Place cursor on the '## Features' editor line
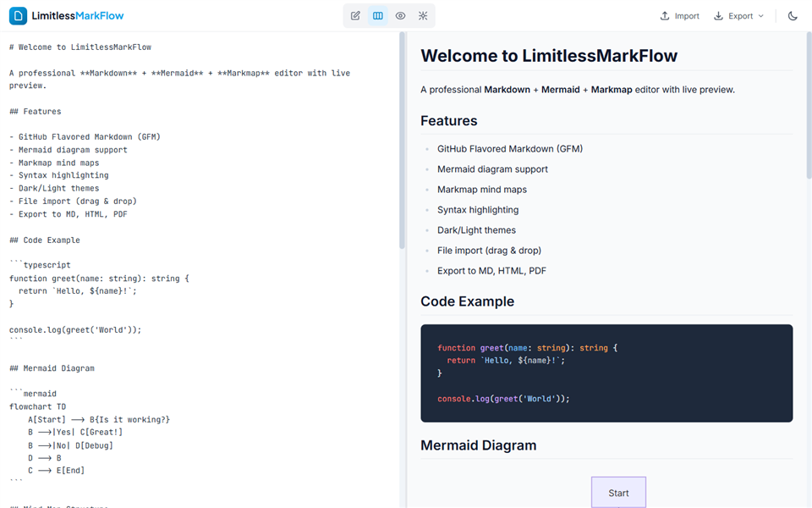Image resolution: width=812 pixels, height=508 pixels. point(36,112)
